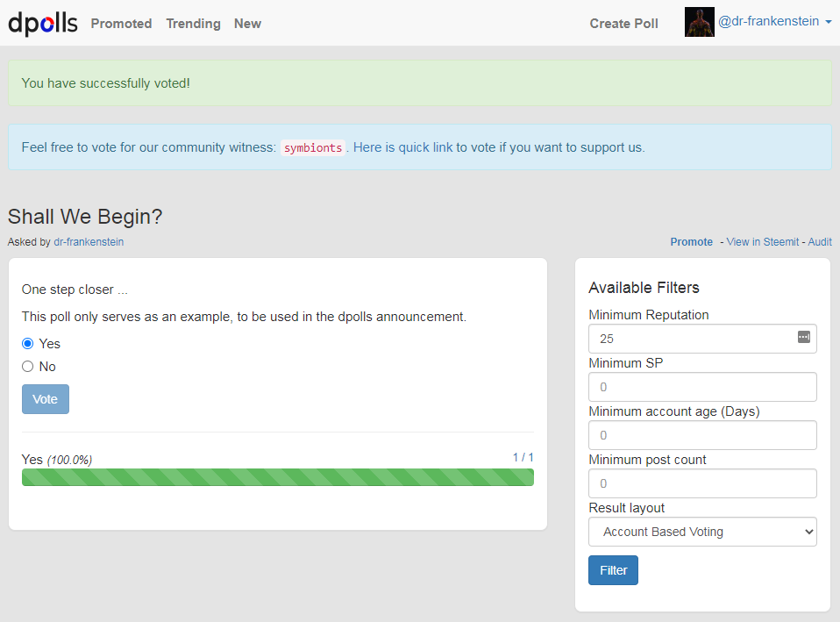This screenshot has height=622, width=840.
Task: Open the Promote link
Action: point(691,242)
